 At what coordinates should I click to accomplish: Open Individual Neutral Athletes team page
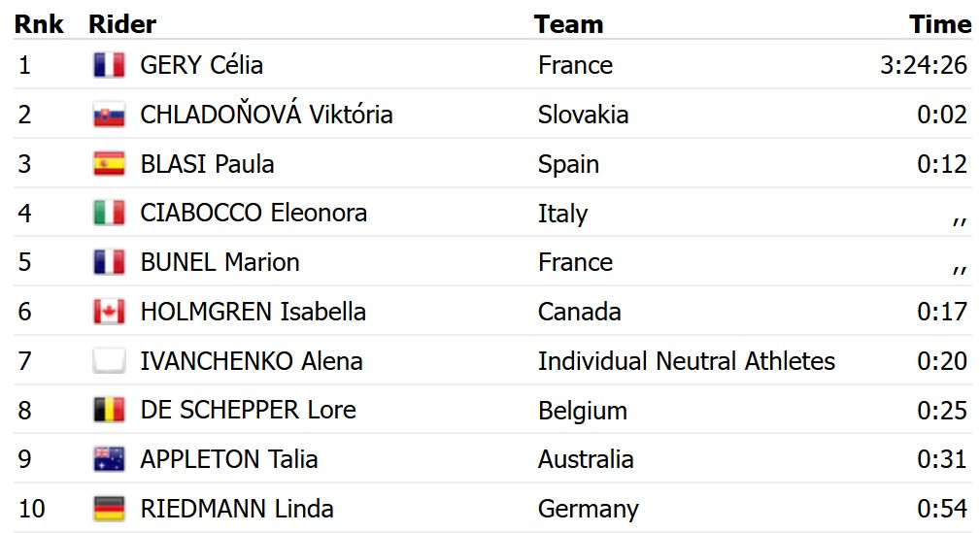[686, 361]
